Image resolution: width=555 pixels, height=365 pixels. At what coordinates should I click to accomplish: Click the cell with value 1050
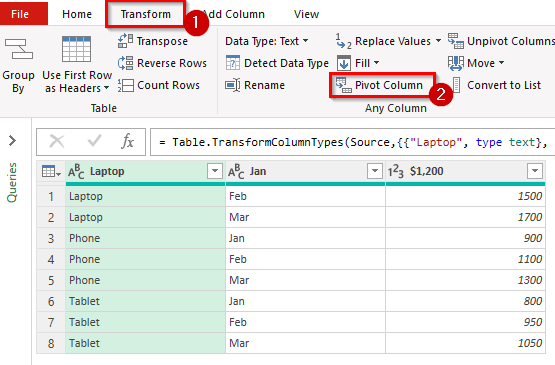[x=465, y=343]
